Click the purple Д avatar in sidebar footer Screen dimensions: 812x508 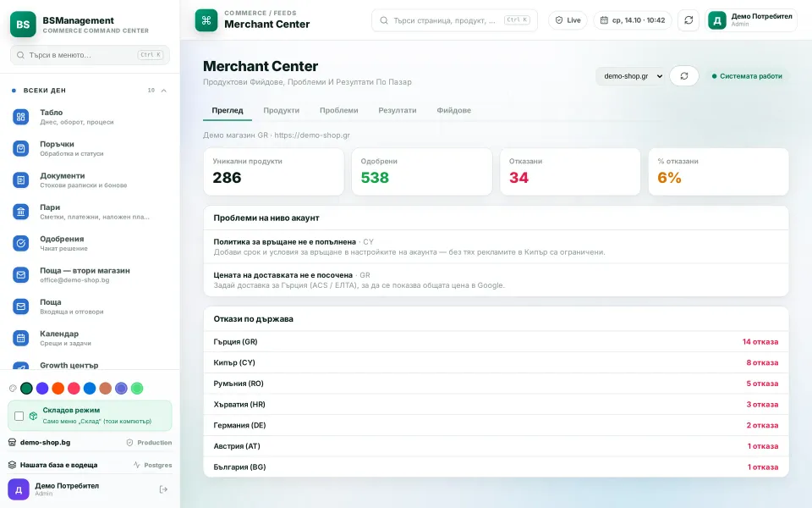(18, 489)
